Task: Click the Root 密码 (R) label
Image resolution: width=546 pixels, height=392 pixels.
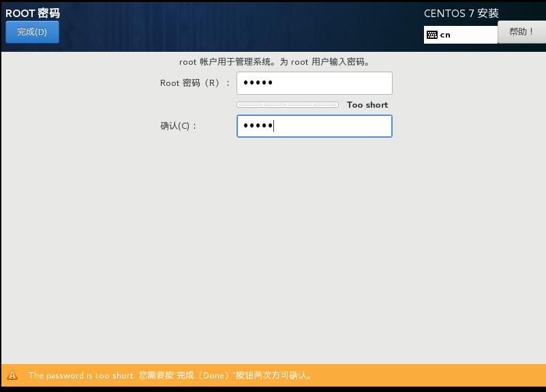Action: 195,83
